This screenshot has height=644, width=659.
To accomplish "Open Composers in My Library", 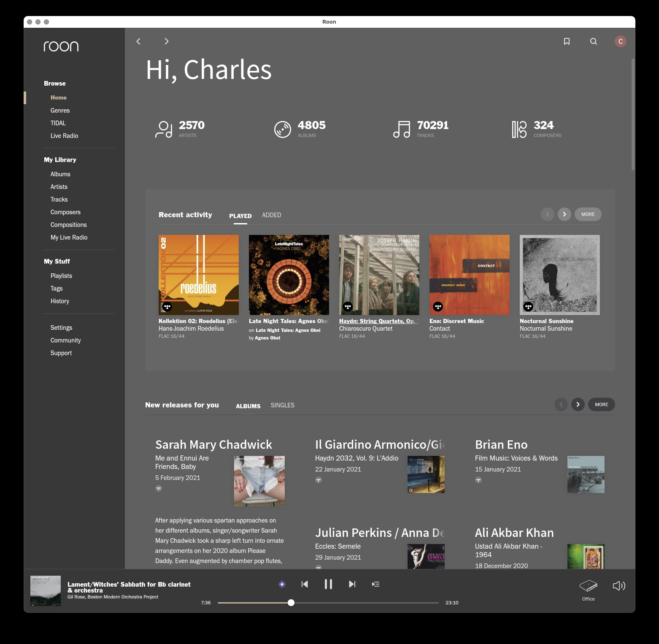I will coord(65,212).
